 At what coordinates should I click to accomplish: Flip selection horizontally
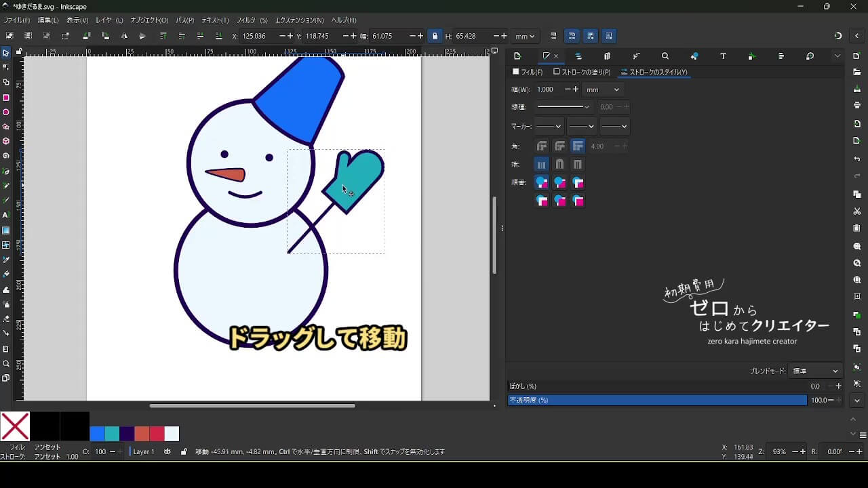pos(124,36)
